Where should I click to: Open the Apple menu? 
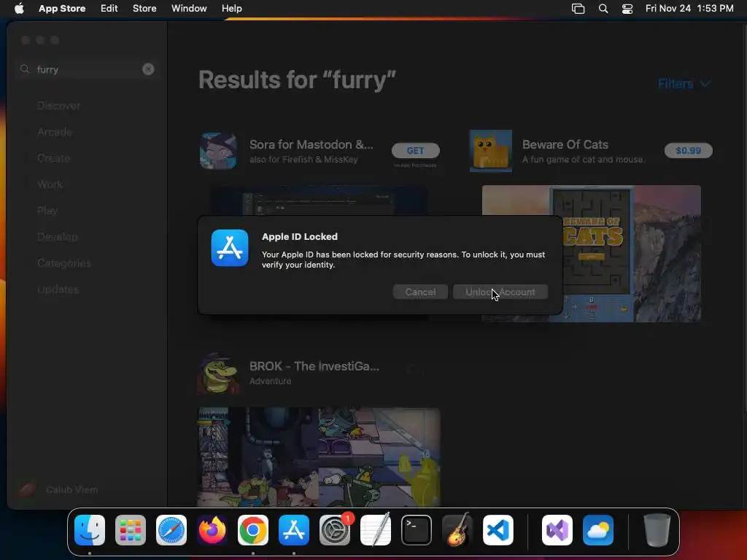point(19,8)
